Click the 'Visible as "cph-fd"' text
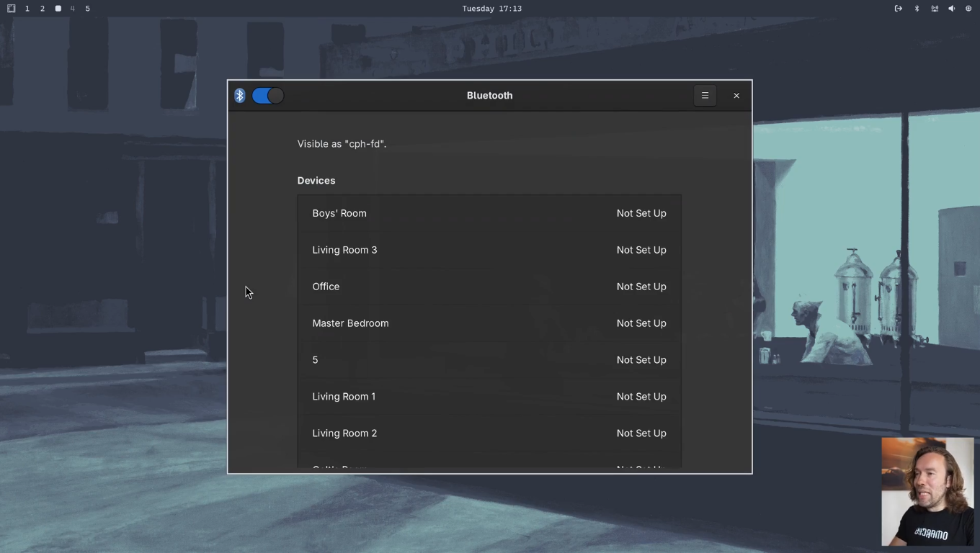The height and width of the screenshot is (553, 980). point(342,144)
